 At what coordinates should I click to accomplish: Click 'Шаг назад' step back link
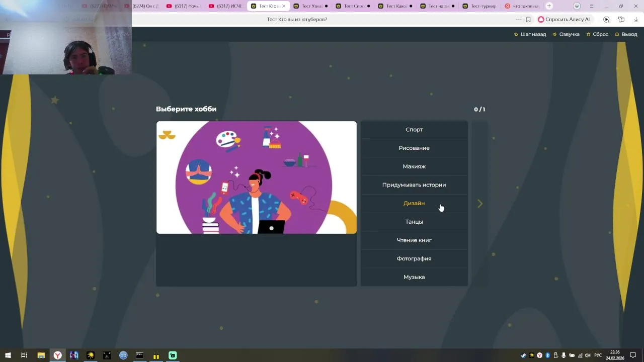pos(530,34)
